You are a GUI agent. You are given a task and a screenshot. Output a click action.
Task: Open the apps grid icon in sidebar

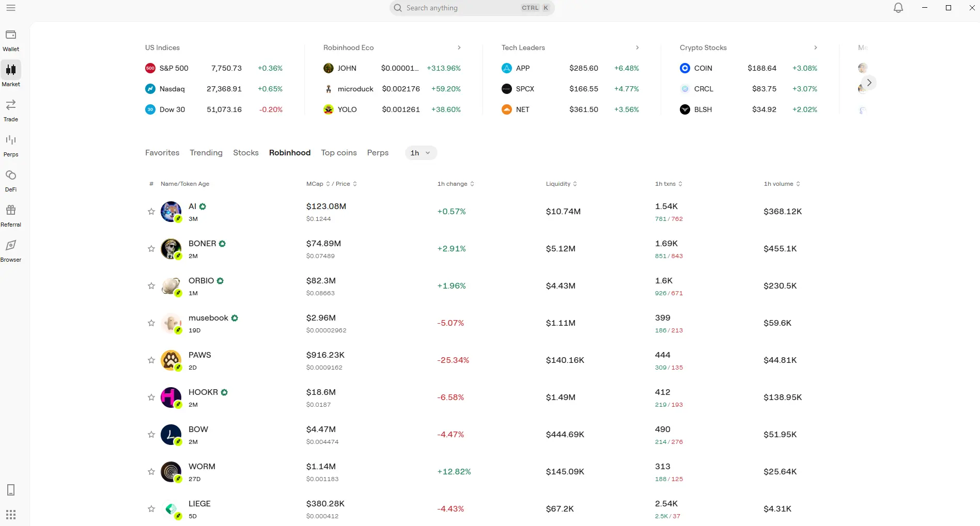coord(11,515)
